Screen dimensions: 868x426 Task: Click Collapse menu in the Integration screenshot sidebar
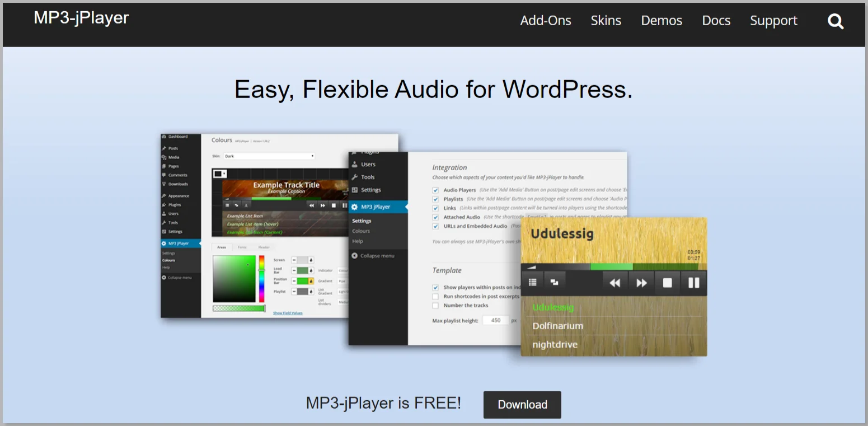(x=373, y=256)
